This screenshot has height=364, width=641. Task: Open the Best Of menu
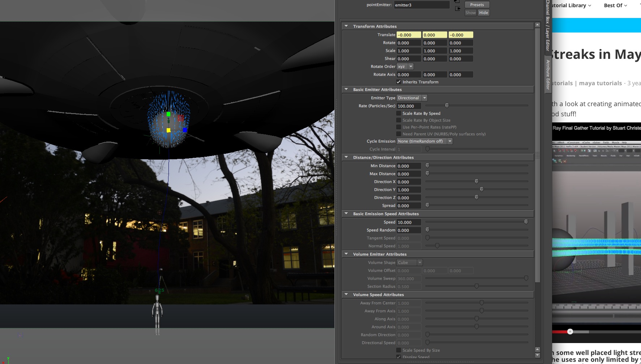(615, 5)
